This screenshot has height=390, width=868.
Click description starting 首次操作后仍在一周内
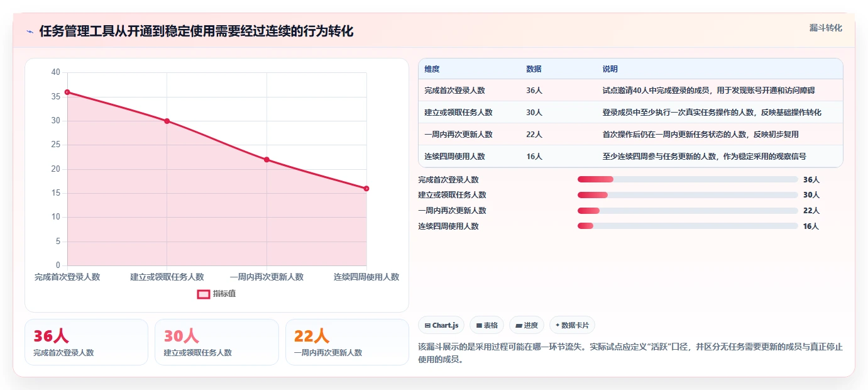point(700,135)
